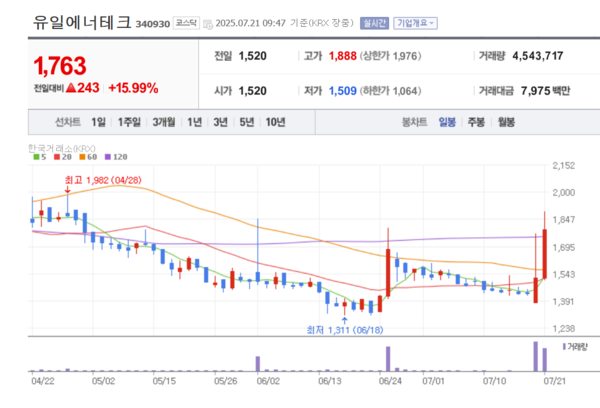Click the purple 120-day moving average legend
The image size is (600, 408).
point(116,157)
